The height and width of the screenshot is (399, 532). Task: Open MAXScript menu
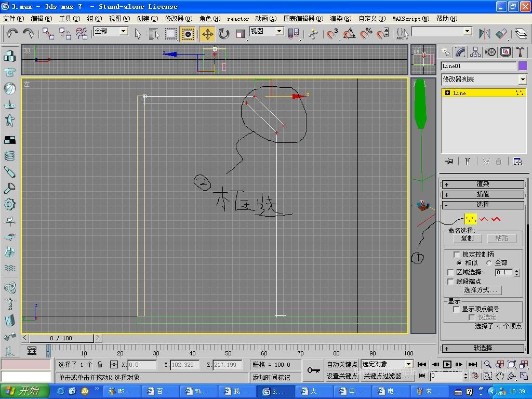pyautogui.click(x=411, y=19)
